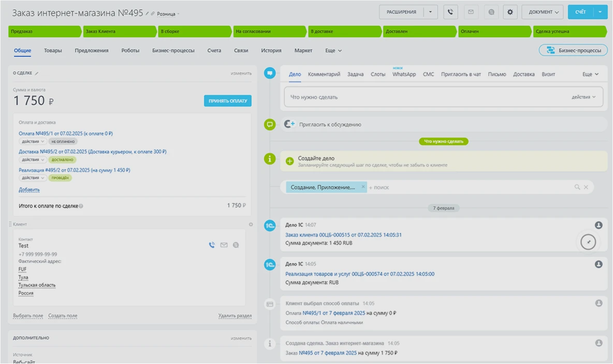613x364 pixels.
Task: Switch to the 'Товары' tab
Action: 53,51
